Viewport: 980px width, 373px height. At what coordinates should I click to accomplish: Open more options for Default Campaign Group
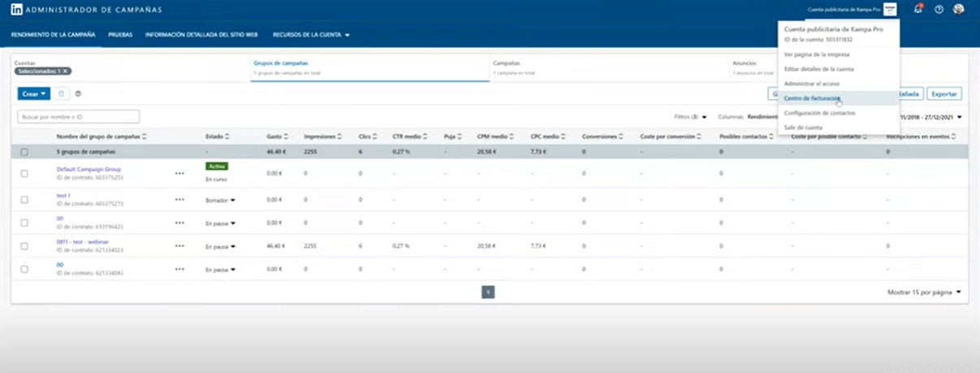click(x=179, y=173)
